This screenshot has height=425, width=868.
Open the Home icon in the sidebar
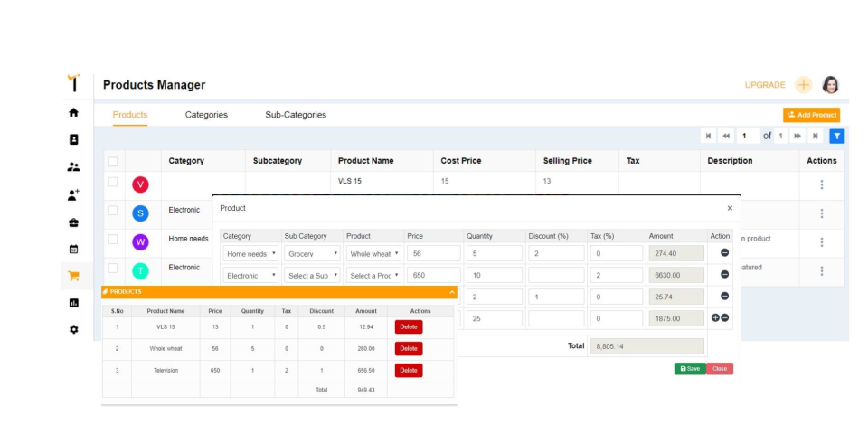tap(73, 112)
